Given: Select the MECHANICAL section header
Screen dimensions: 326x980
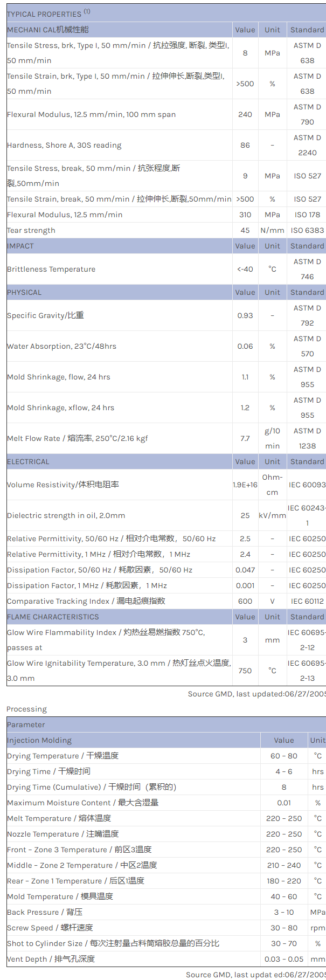Looking at the screenshot, I should pos(48,30).
